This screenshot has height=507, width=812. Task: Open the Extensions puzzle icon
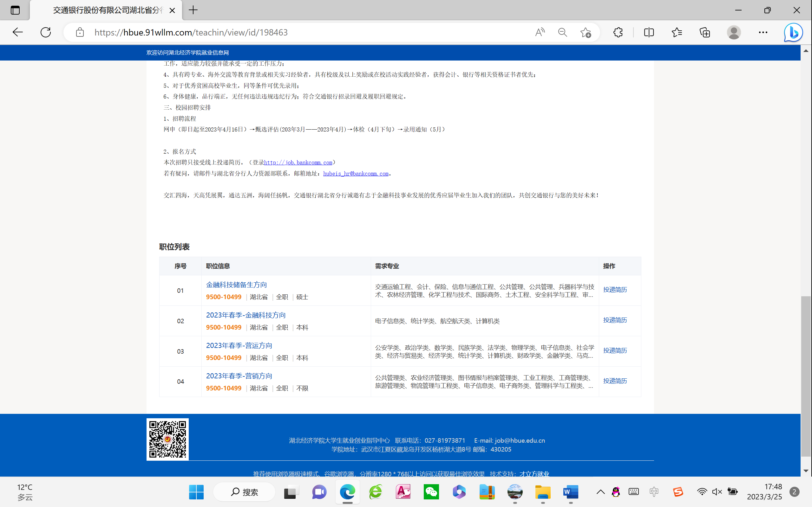pos(618,33)
